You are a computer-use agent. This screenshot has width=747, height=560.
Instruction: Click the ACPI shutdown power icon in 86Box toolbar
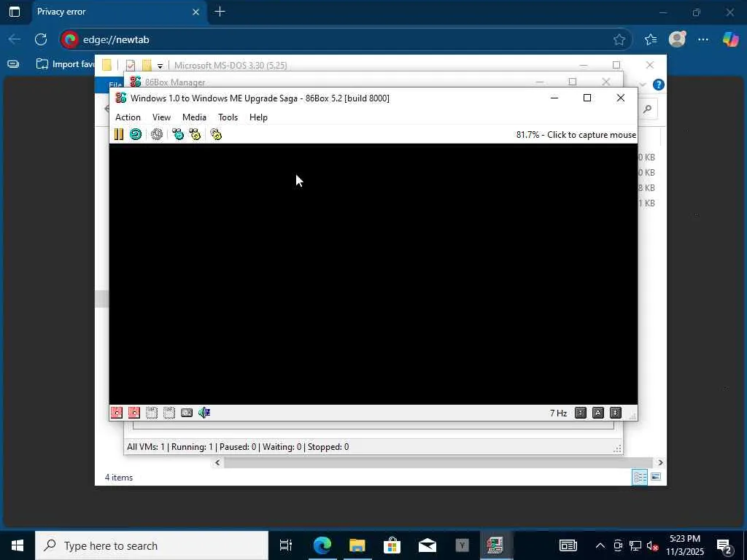coord(157,134)
